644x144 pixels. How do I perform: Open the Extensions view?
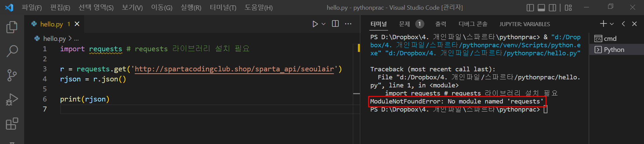[x=12, y=124]
